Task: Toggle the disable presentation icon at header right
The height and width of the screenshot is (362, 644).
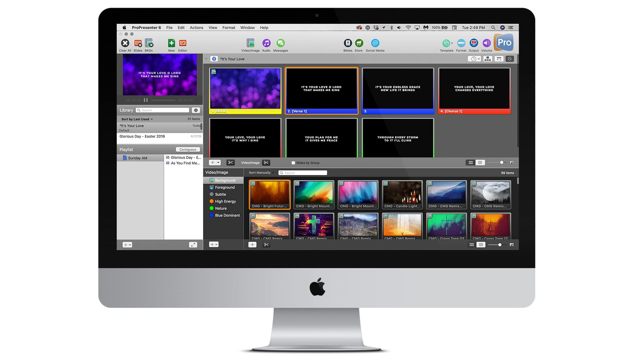Action: (x=510, y=59)
